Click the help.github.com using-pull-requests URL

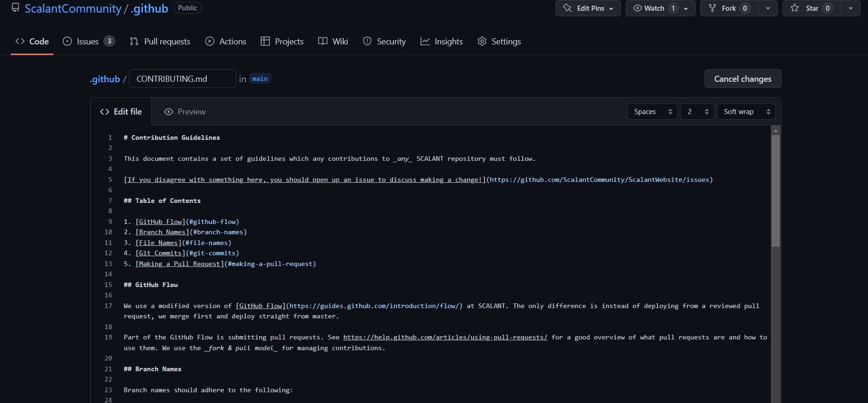coord(445,337)
